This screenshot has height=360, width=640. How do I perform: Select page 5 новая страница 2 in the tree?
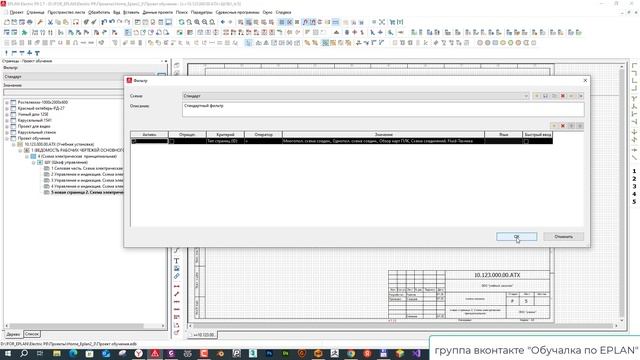point(87,192)
